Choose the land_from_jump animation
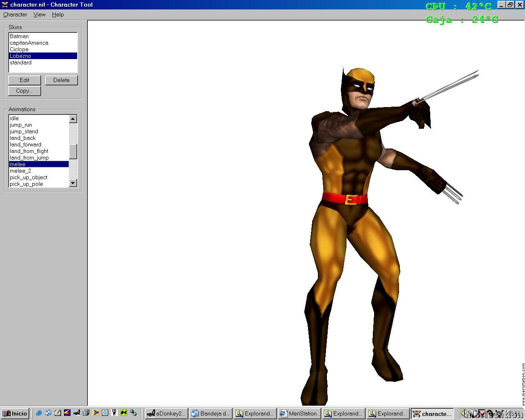Screen dimensions: 525x420 (39, 157)
